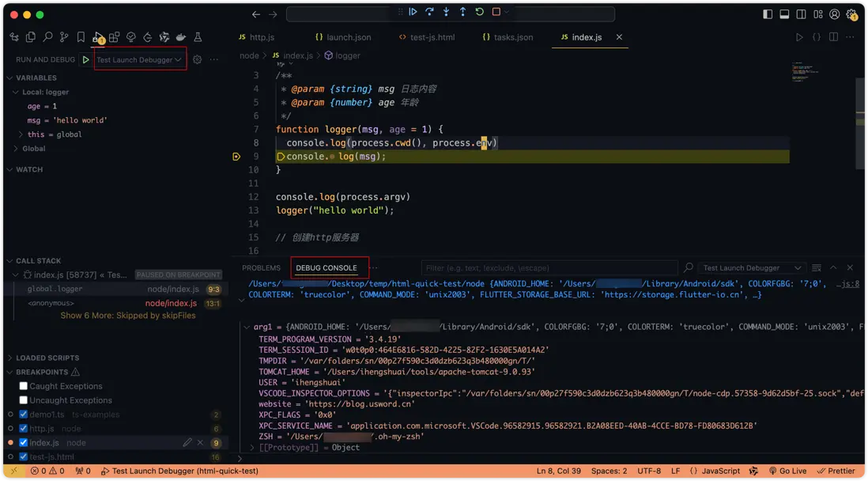Image resolution: width=868 pixels, height=481 pixels.
Task: Enable Uncaught Exceptions breakpoint
Action: (24, 400)
